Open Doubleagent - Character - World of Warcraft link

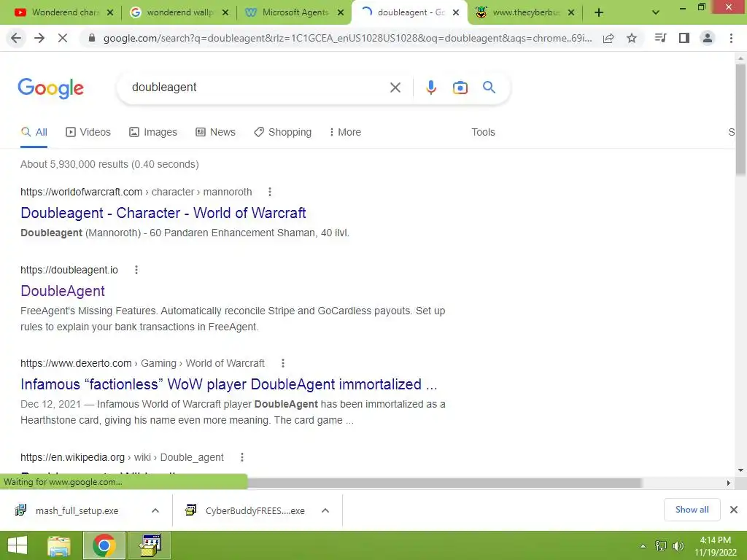click(163, 213)
